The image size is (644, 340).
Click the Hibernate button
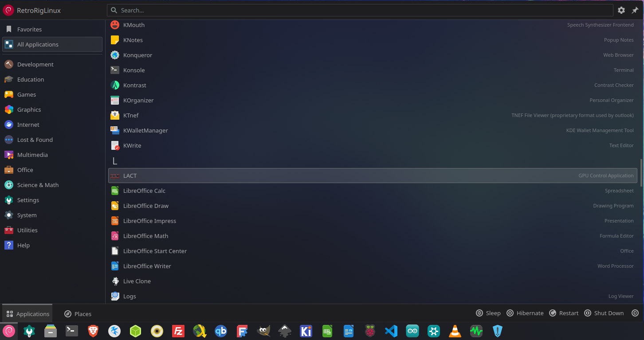[525, 313]
